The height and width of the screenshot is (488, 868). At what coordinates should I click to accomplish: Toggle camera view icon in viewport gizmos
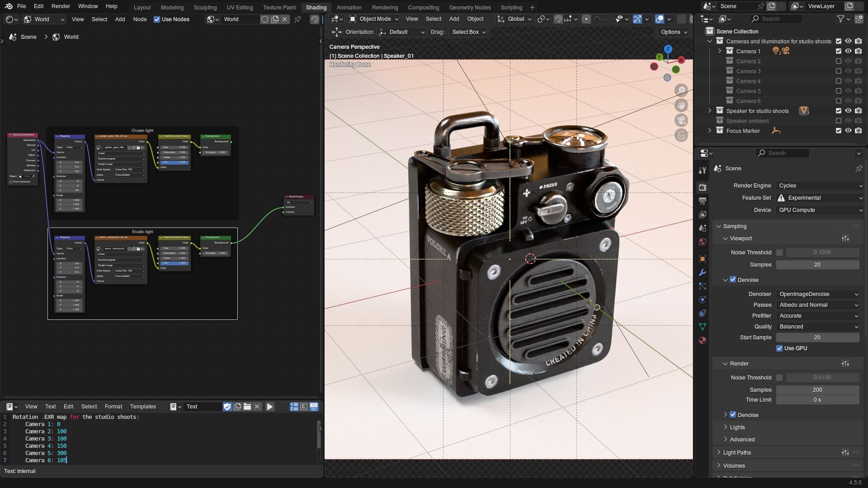point(681,120)
